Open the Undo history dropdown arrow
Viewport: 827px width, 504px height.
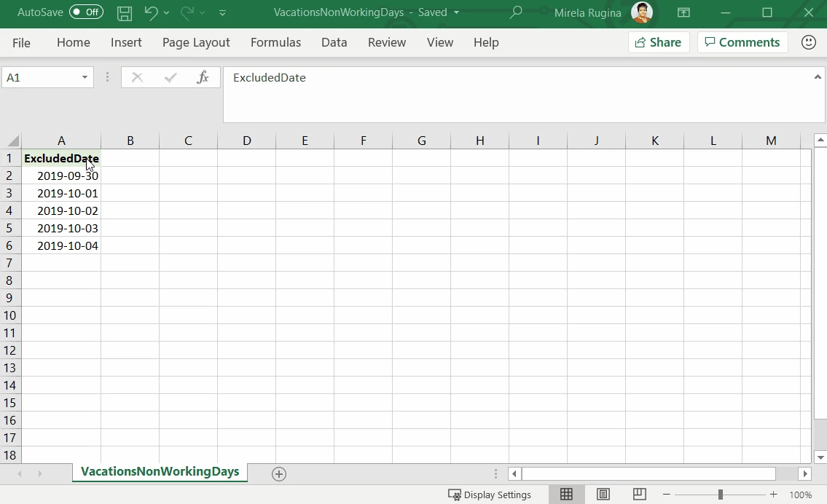point(167,12)
